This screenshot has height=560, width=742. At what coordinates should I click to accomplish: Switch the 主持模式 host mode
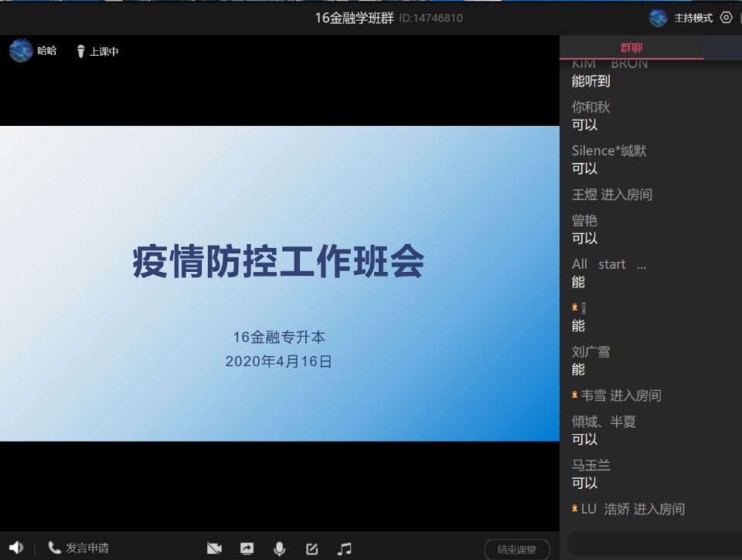[x=693, y=18]
